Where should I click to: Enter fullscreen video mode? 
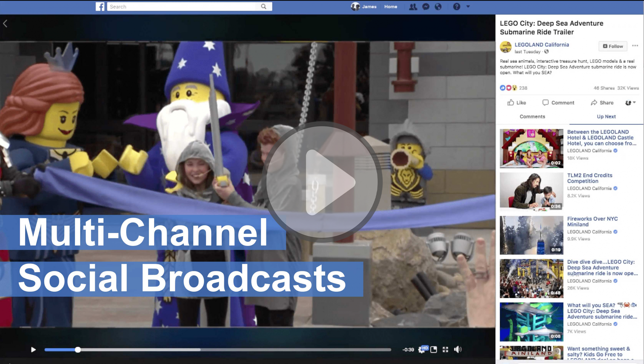coord(445,349)
